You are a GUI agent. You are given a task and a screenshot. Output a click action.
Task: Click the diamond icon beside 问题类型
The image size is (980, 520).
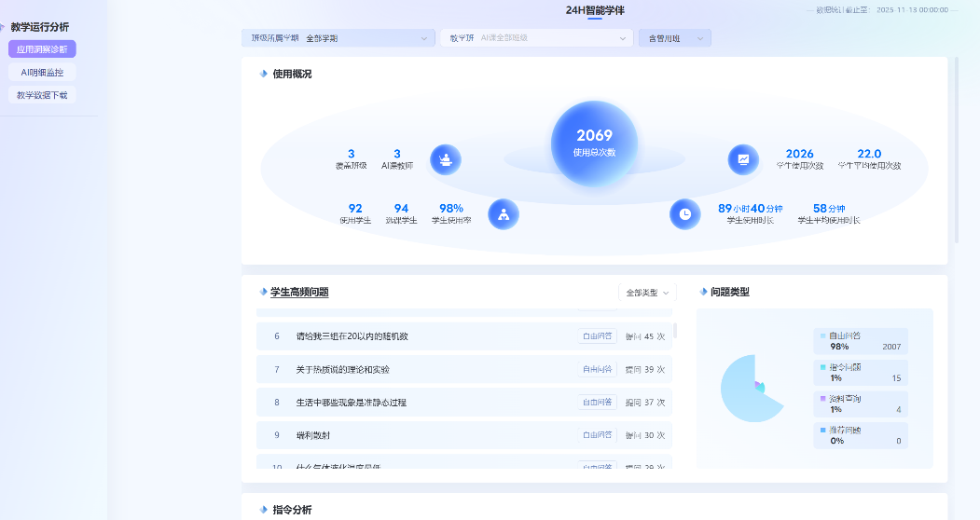702,292
